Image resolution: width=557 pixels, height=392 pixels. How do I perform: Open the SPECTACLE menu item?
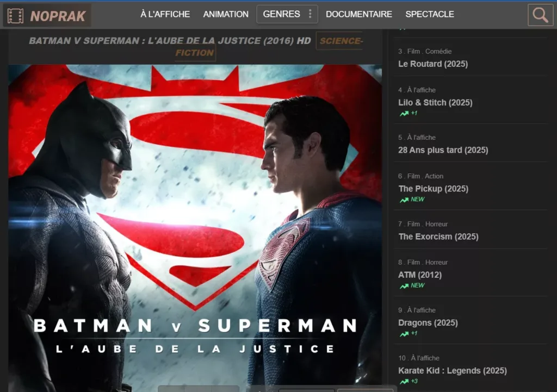point(430,14)
